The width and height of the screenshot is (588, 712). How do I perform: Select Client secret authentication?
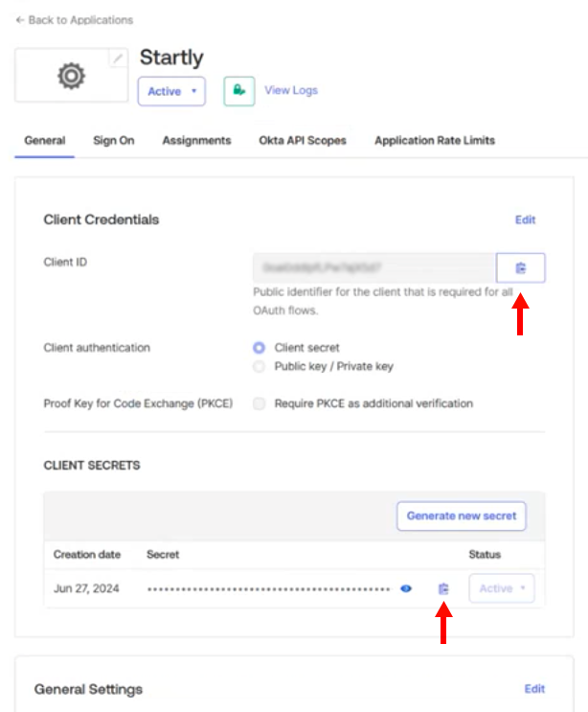click(x=260, y=348)
